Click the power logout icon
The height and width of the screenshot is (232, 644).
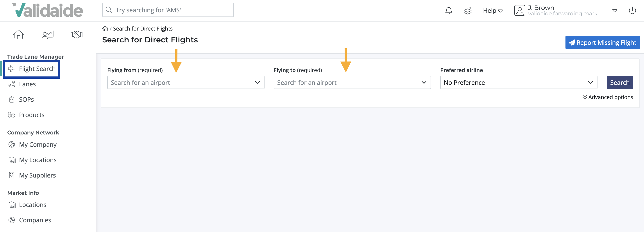coord(632,11)
